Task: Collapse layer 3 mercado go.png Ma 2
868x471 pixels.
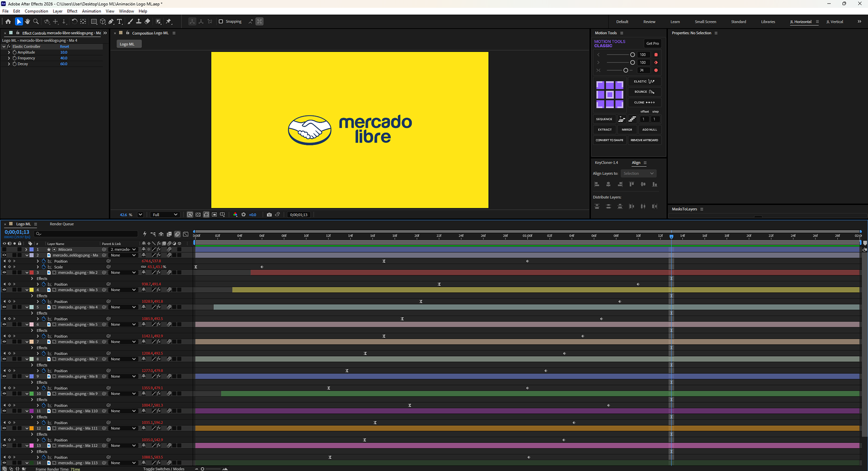Action: click(26, 272)
